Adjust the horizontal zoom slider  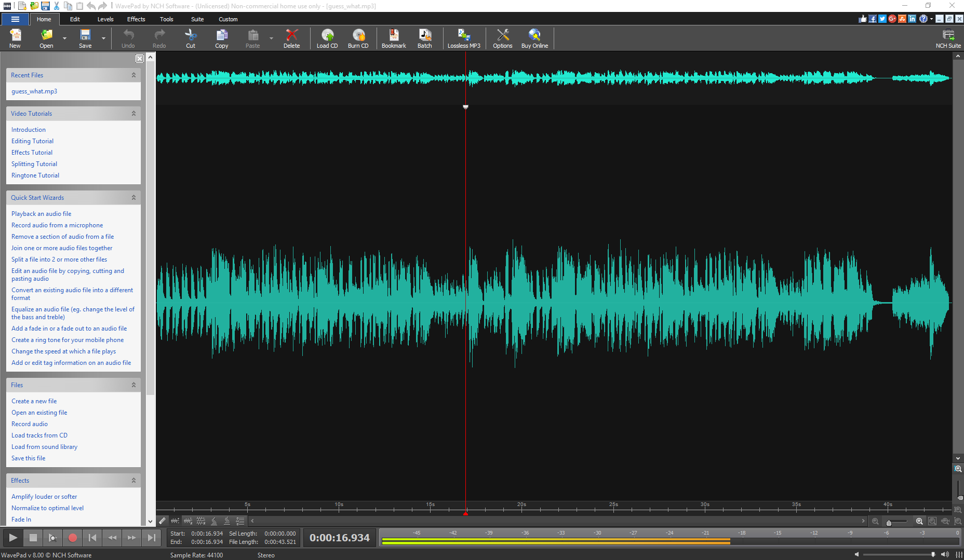click(x=897, y=522)
